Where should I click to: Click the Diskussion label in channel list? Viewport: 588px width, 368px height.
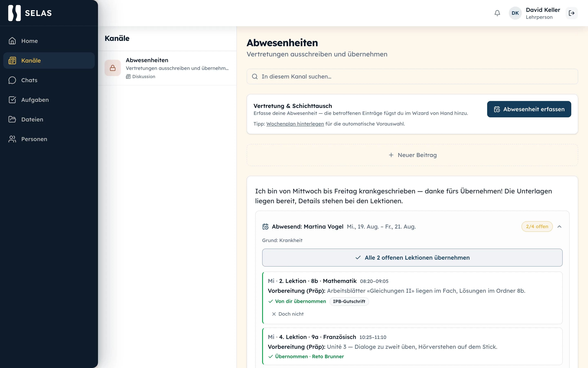coord(144,77)
